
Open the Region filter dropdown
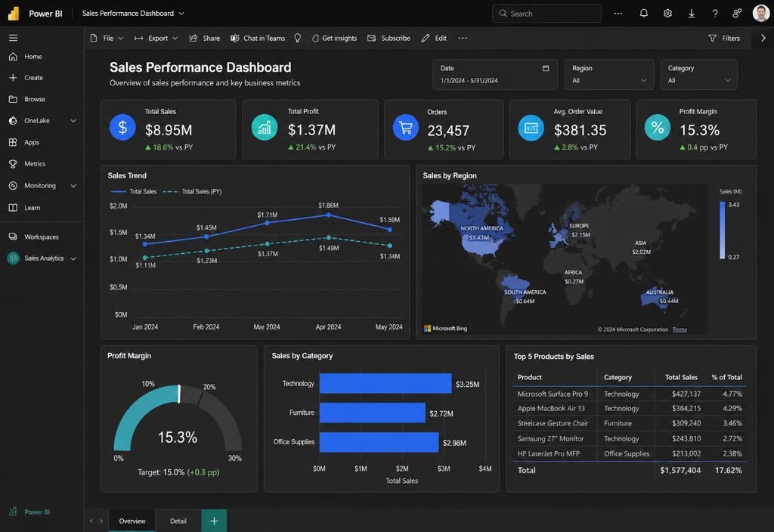pos(609,75)
